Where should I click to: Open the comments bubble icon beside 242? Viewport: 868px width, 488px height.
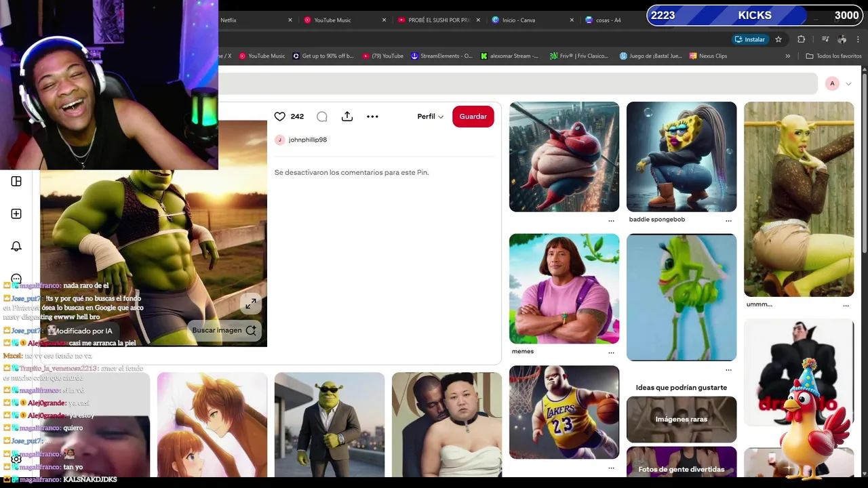pyautogui.click(x=322, y=117)
